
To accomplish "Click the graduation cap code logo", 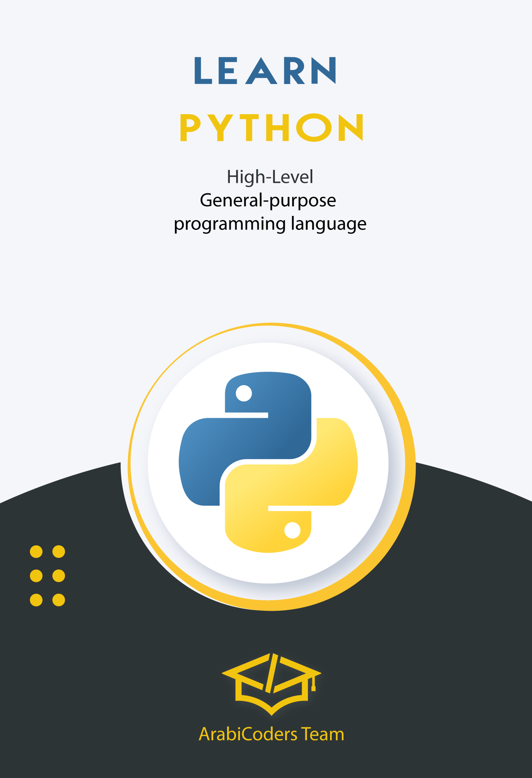I will [x=271, y=684].
